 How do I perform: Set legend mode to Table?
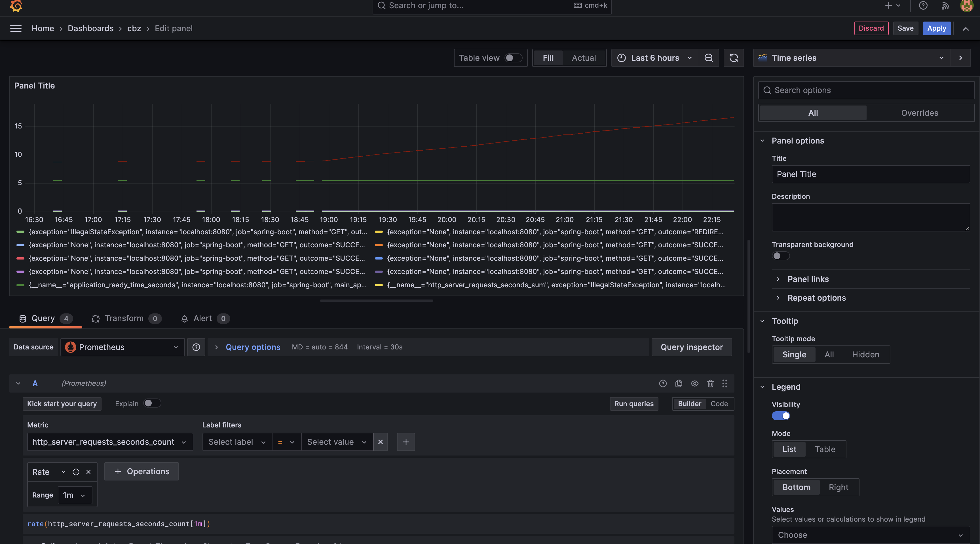(825, 449)
